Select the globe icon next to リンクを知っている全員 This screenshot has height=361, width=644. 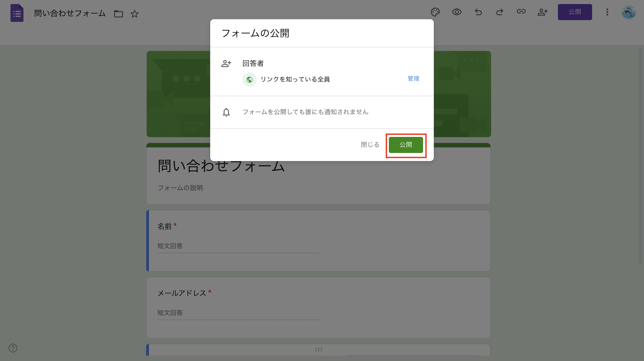[x=249, y=79]
